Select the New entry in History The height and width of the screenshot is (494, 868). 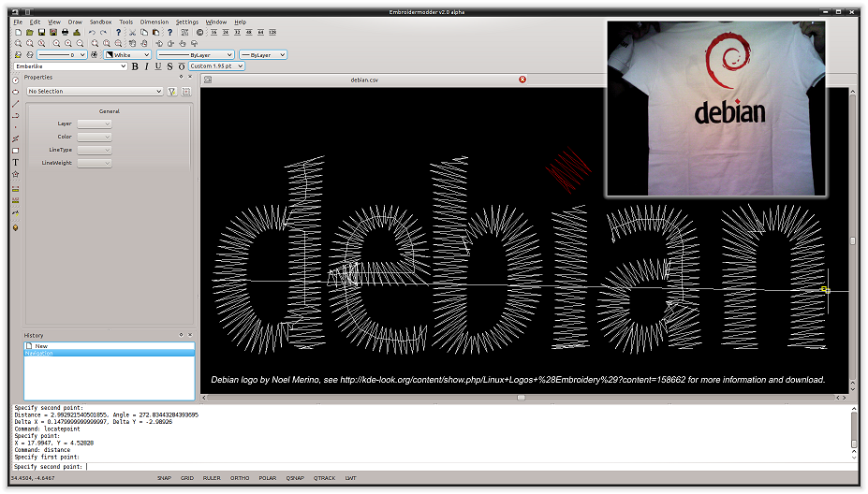(109, 346)
